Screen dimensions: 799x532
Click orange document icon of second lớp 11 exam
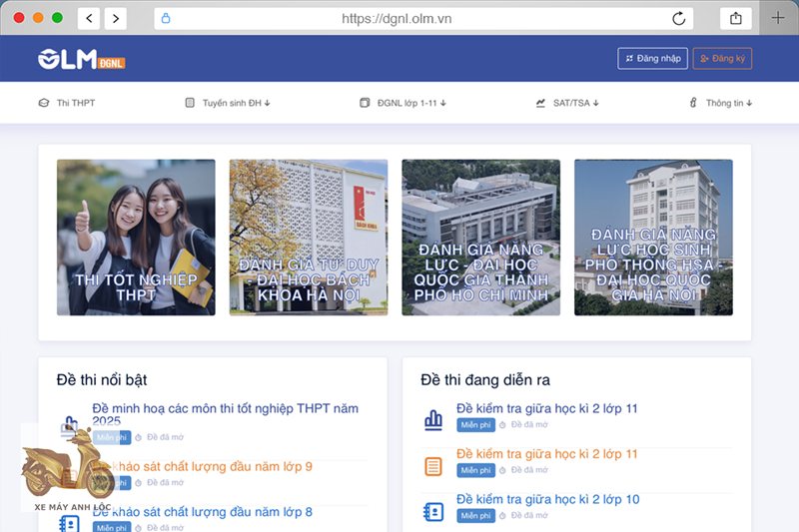[x=433, y=466]
